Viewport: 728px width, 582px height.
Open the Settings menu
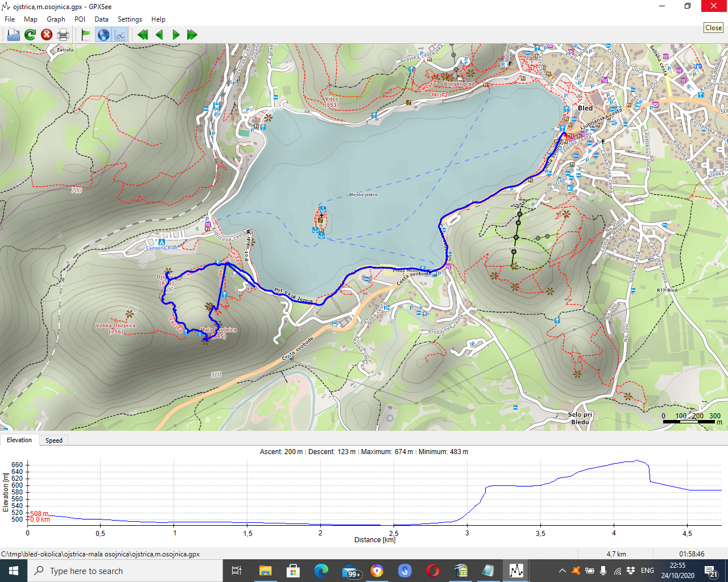[130, 19]
